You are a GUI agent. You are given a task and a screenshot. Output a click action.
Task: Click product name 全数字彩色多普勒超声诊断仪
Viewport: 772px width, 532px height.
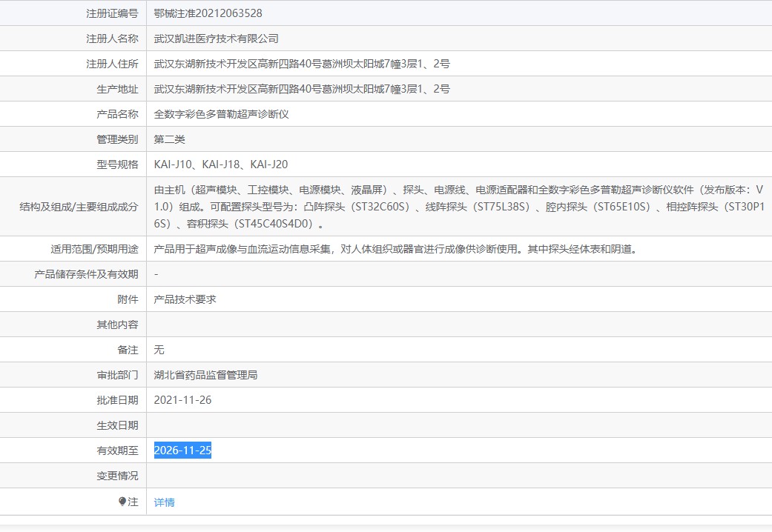point(221,114)
